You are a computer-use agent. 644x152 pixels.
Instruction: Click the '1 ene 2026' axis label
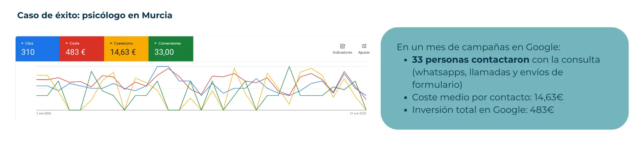tap(44, 113)
